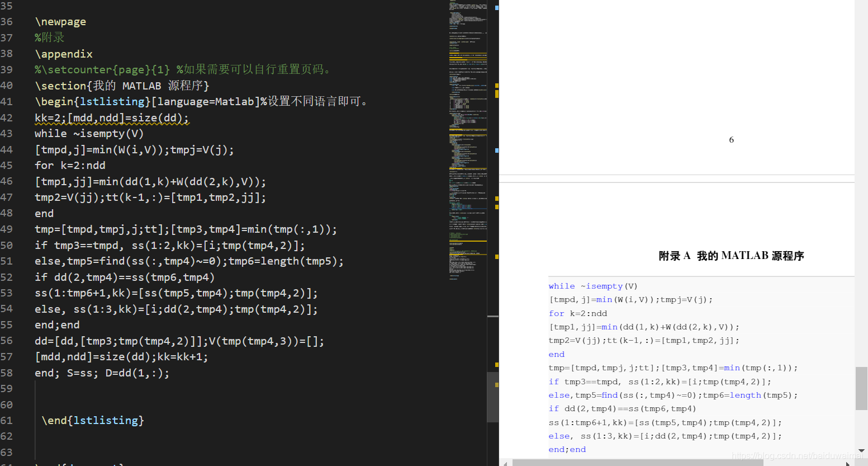Click the tmp=[tmpd,tmpj,j;tt] line in the editor
The height and width of the screenshot is (466, 868).
[186, 229]
